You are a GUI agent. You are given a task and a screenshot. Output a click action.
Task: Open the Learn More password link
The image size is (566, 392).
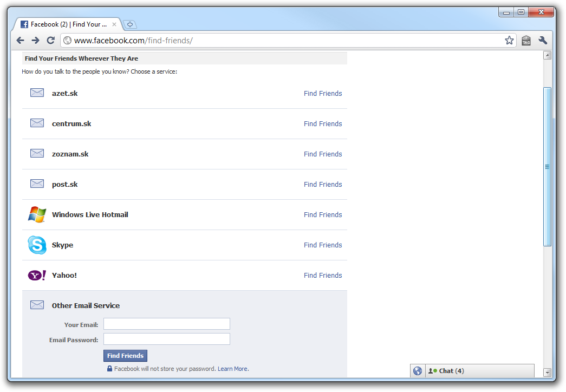tap(233, 369)
